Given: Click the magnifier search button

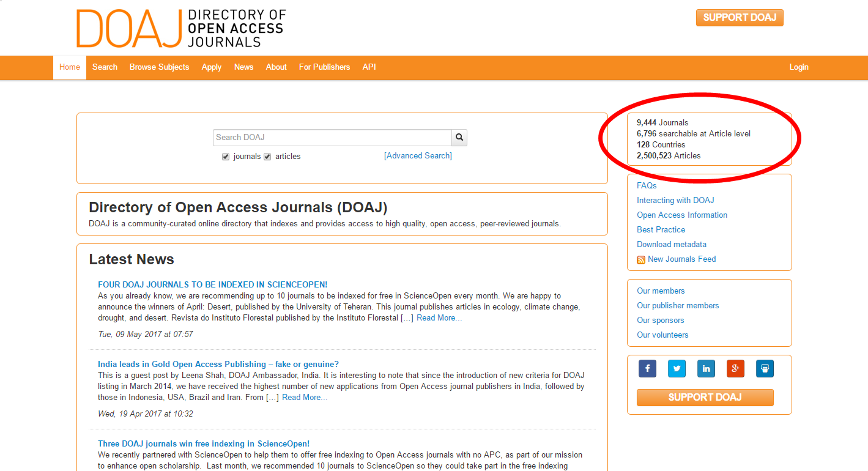Looking at the screenshot, I should pyautogui.click(x=459, y=138).
